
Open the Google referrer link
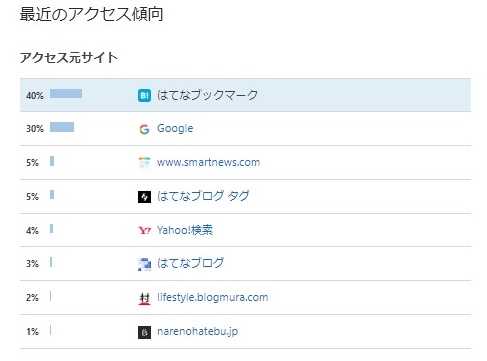coord(175,129)
